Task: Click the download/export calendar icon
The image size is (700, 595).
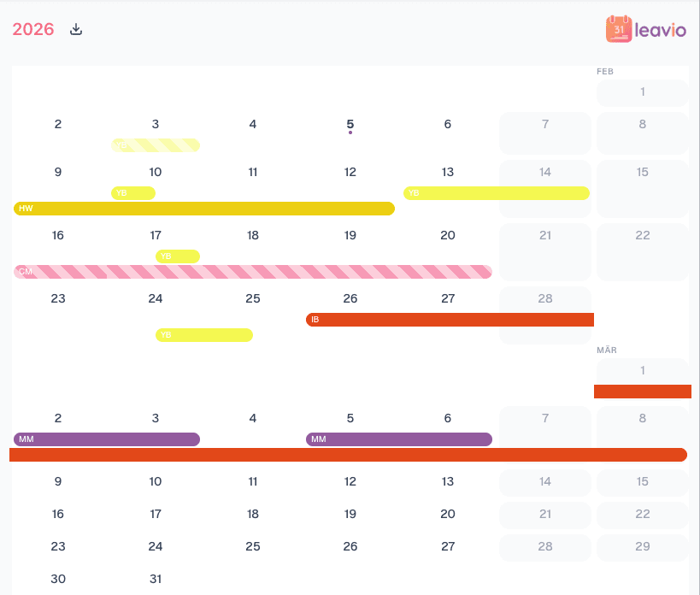Action: [75, 28]
